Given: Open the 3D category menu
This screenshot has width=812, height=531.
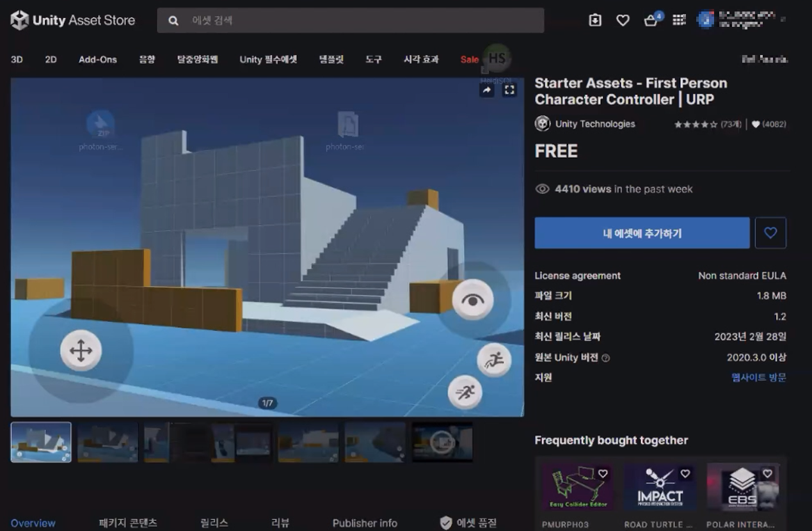Looking at the screenshot, I should click(17, 59).
